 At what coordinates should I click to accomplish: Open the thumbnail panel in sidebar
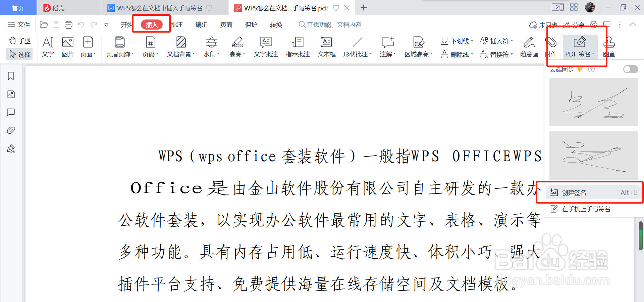(x=11, y=94)
